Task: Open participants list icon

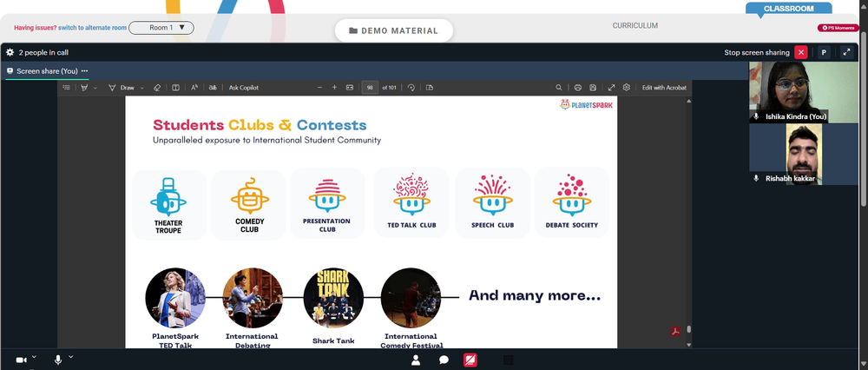Action: click(x=416, y=360)
